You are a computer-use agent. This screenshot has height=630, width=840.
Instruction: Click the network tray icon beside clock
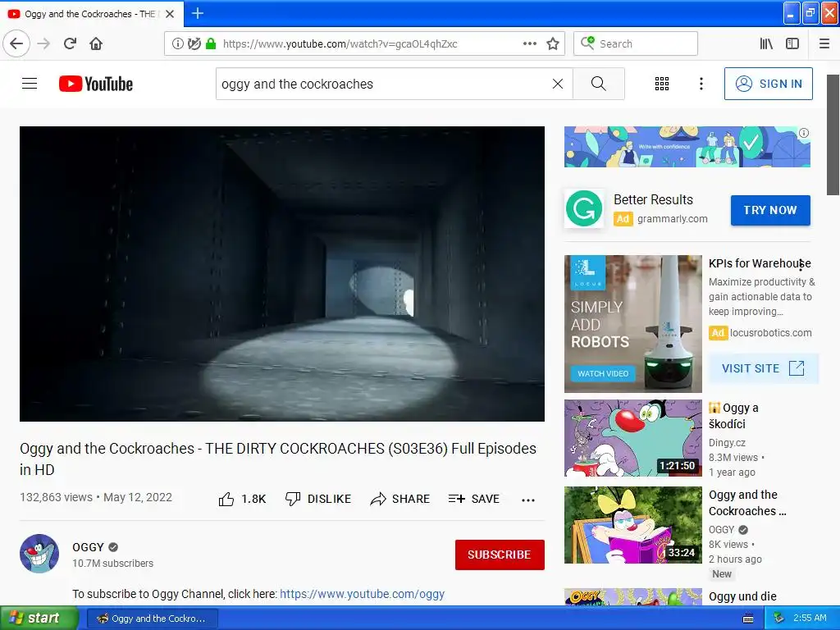coord(778,619)
